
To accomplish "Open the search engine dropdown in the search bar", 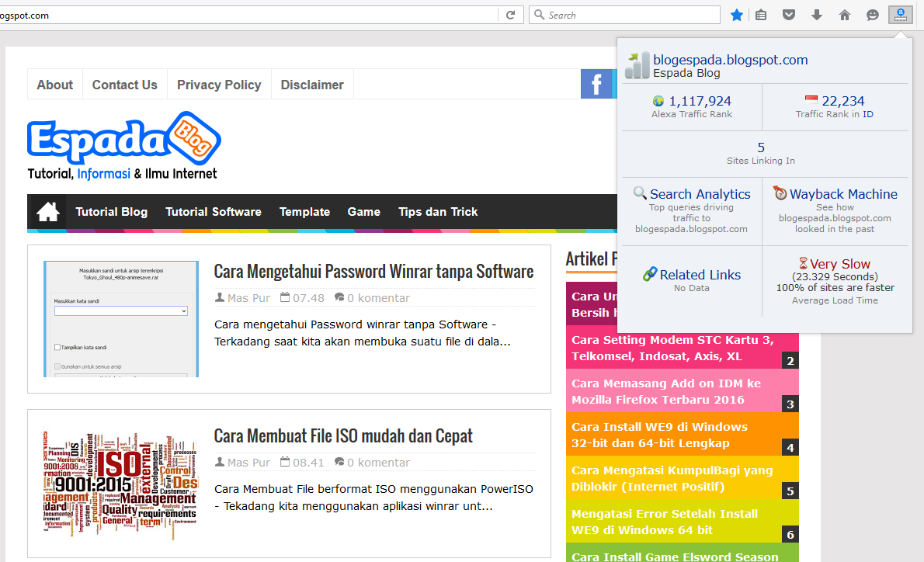I will tap(537, 14).
